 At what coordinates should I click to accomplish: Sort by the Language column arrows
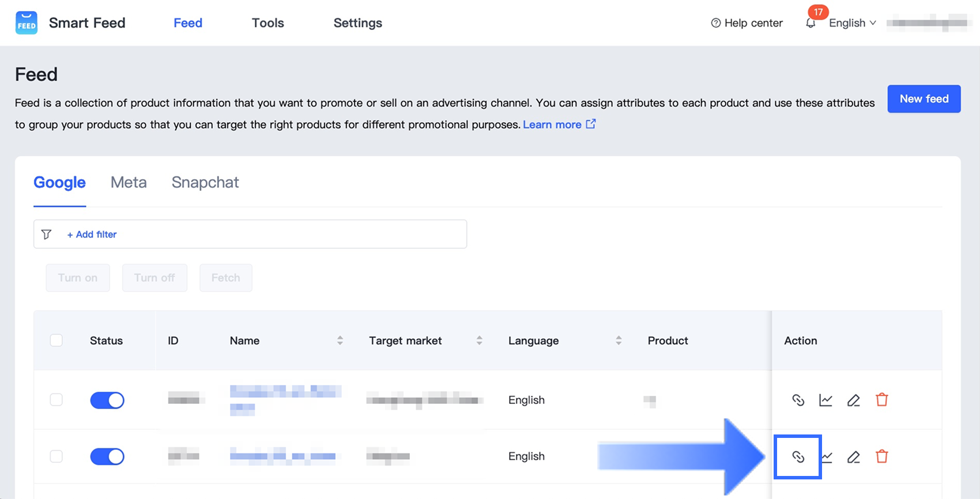pyautogui.click(x=619, y=341)
